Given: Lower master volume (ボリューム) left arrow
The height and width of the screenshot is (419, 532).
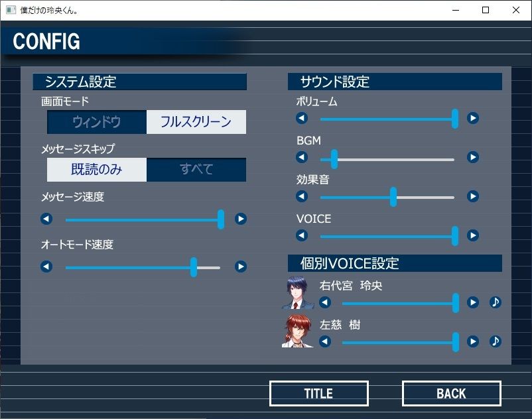Looking at the screenshot, I should coord(302,118).
